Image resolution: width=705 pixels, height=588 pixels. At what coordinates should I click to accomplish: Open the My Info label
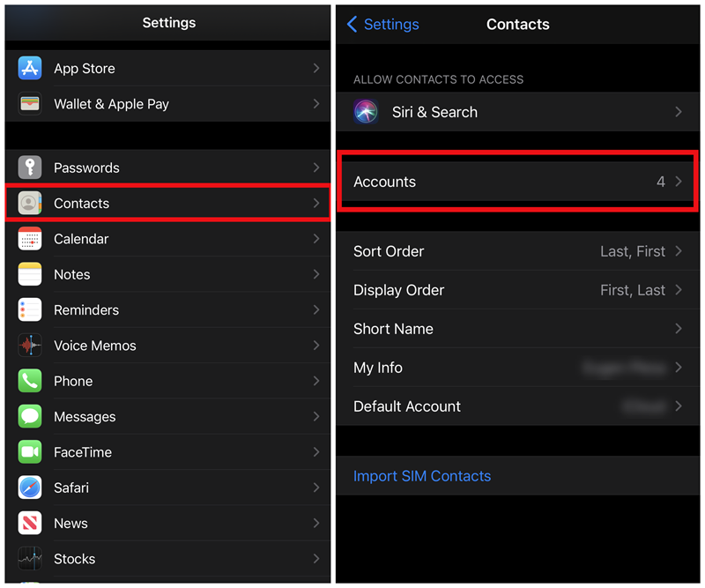click(x=378, y=368)
